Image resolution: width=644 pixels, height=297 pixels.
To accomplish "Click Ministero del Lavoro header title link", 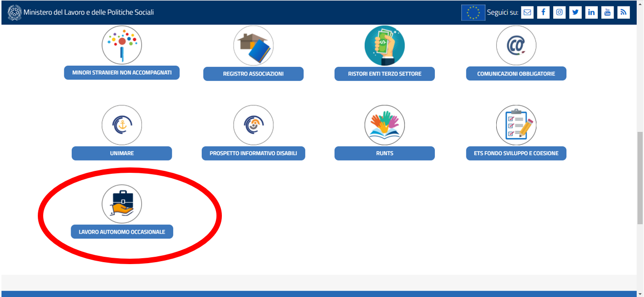I will (x=88, y=12).
